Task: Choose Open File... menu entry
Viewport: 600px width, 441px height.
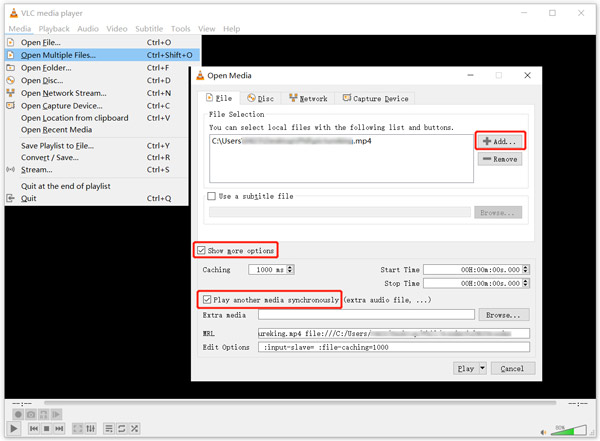Action: [103, 42]
